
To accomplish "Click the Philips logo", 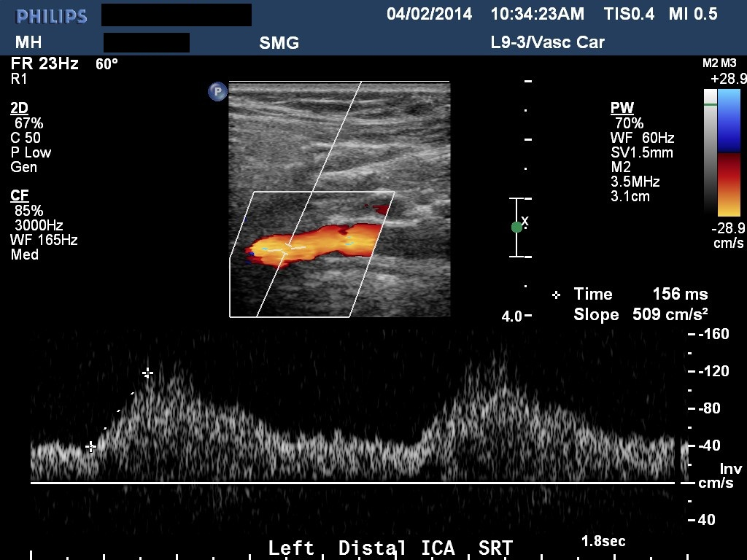I will 51,15.
